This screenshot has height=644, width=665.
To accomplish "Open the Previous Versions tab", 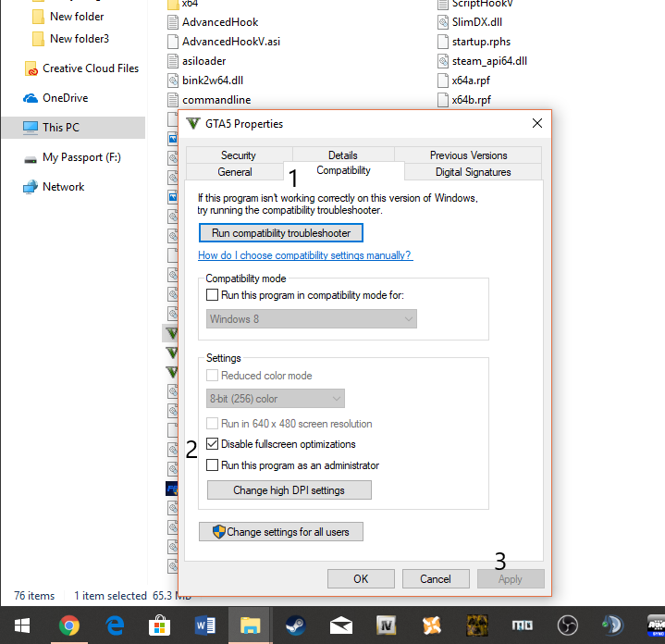I will pyautogui.click(x=468, y=155).
